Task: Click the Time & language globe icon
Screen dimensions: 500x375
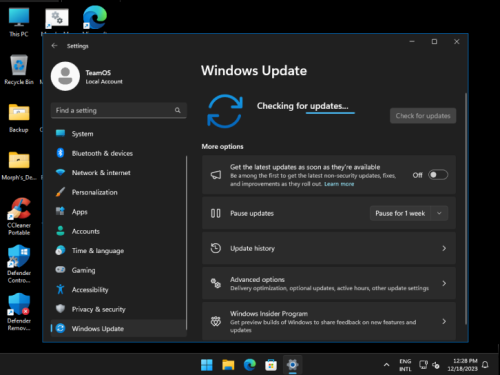Action: (x=60, y=250)
